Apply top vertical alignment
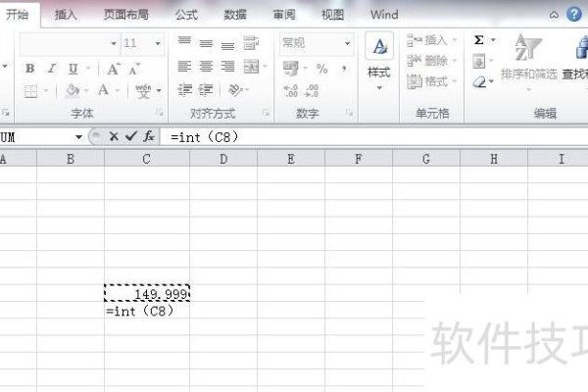 coord(184,40)
